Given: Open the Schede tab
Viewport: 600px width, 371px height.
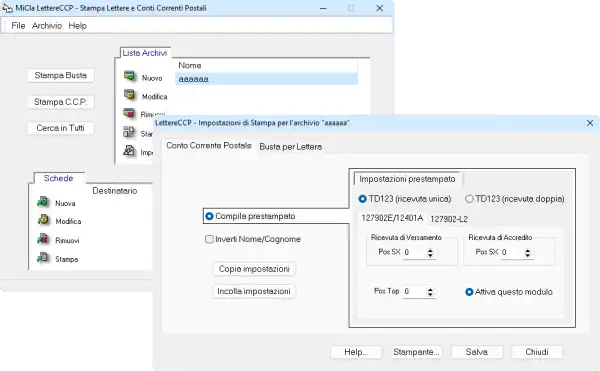Looking at the screenshot, I should [x=58, y=178].
